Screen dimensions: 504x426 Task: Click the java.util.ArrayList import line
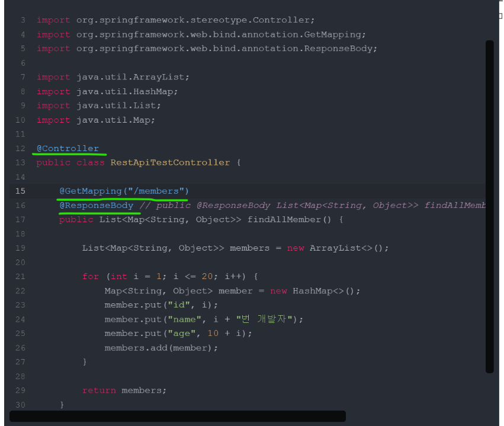[113, 77]
